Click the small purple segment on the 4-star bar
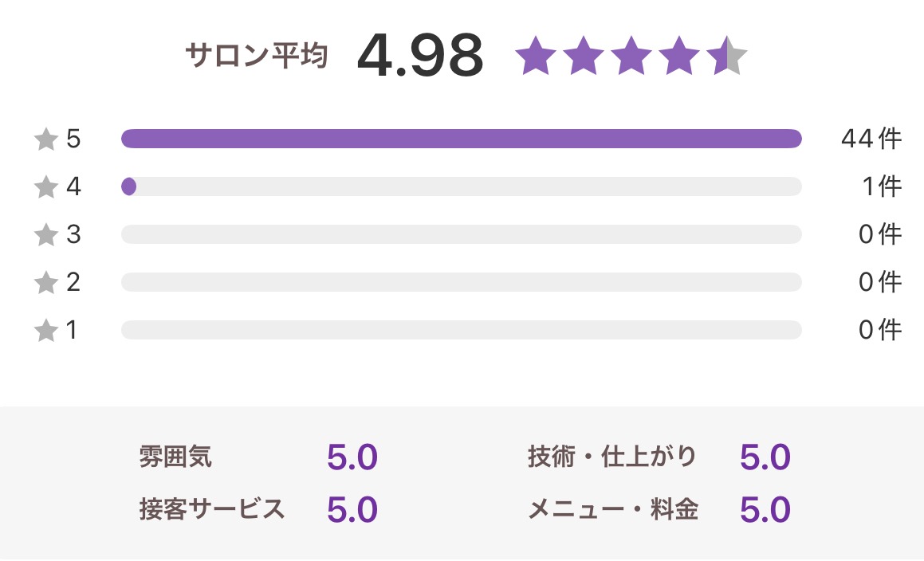924x561 pixels. tap(128, 186)
